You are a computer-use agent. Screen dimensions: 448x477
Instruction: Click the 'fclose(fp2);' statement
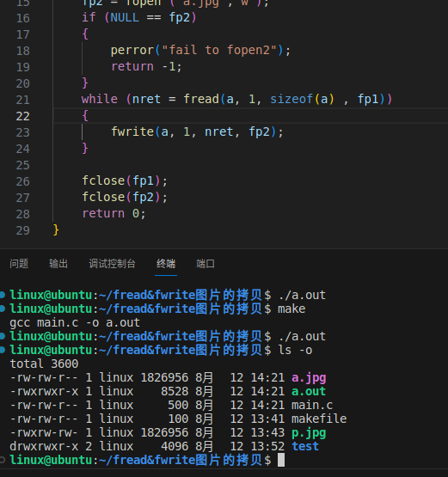pyautogui.click(x=125, y=198)
